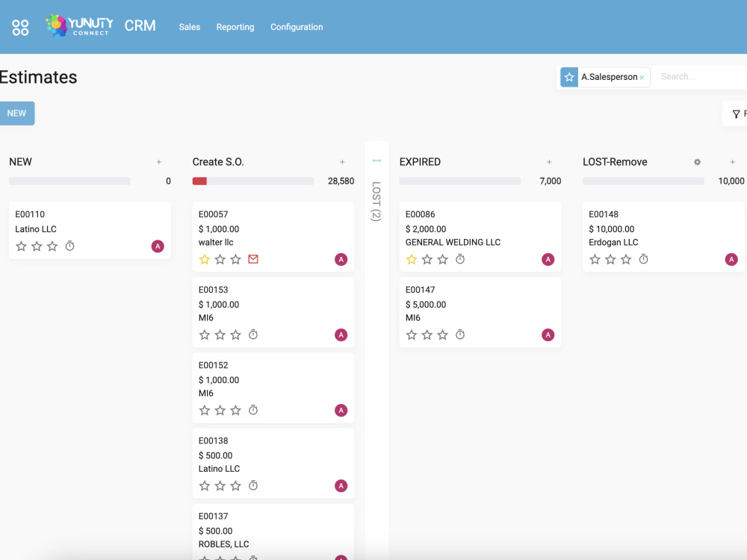Click the activity clock on E00086 card
The width and height of the screenshot is (747, 560).
coord(459,259)
